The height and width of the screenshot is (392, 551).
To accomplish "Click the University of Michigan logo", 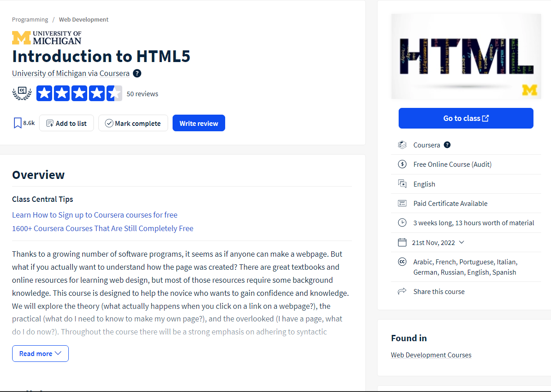I will click(x=47, y=38).
